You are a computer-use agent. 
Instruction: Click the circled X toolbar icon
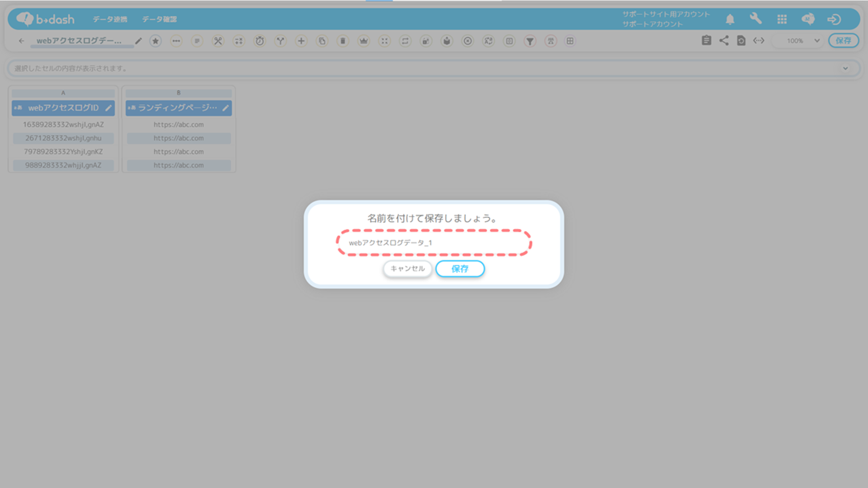[468, 41]
